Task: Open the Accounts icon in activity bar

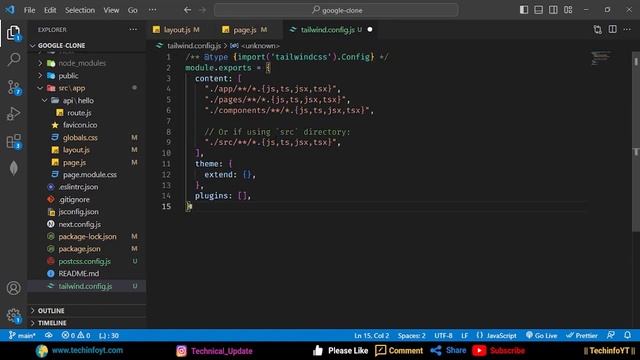Action: [x=13, y=288]
